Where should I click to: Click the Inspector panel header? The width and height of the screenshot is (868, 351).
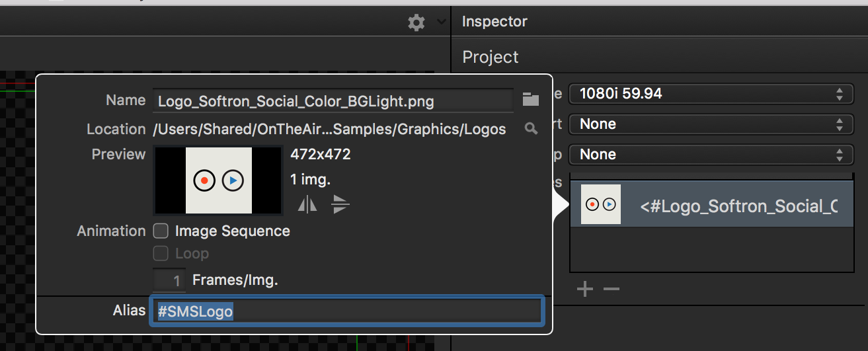pyautogui.click(x=494, y=22)
